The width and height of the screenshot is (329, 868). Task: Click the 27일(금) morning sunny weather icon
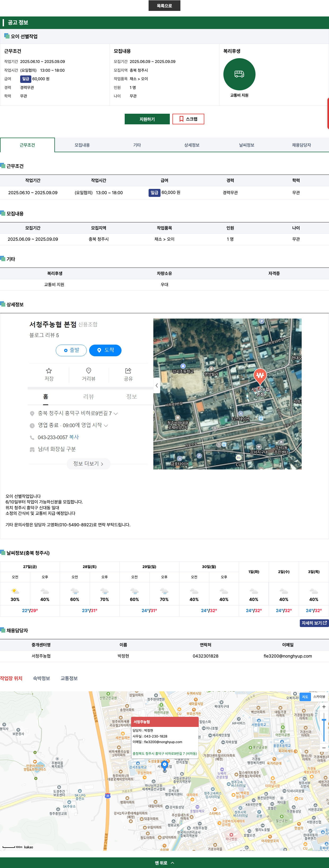15,591
